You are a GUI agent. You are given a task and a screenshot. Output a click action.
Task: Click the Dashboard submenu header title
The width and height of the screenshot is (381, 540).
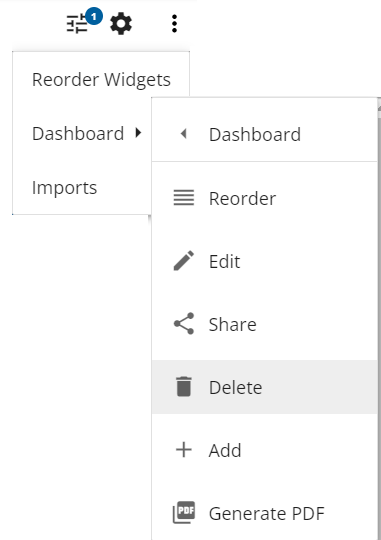pos(255,134)
